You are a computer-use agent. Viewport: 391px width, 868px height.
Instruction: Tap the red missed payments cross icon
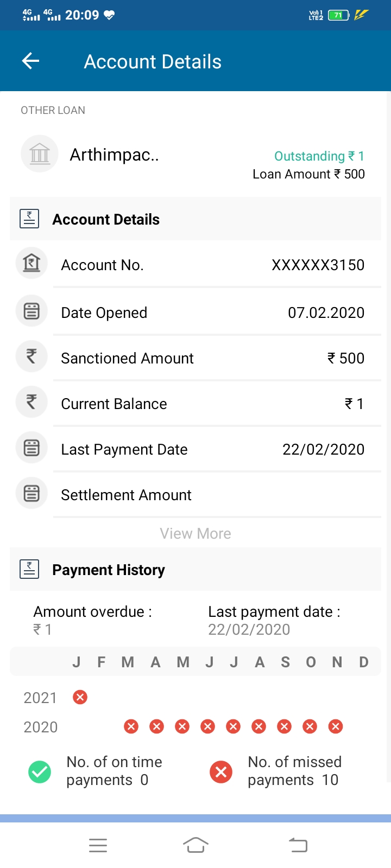221,771
